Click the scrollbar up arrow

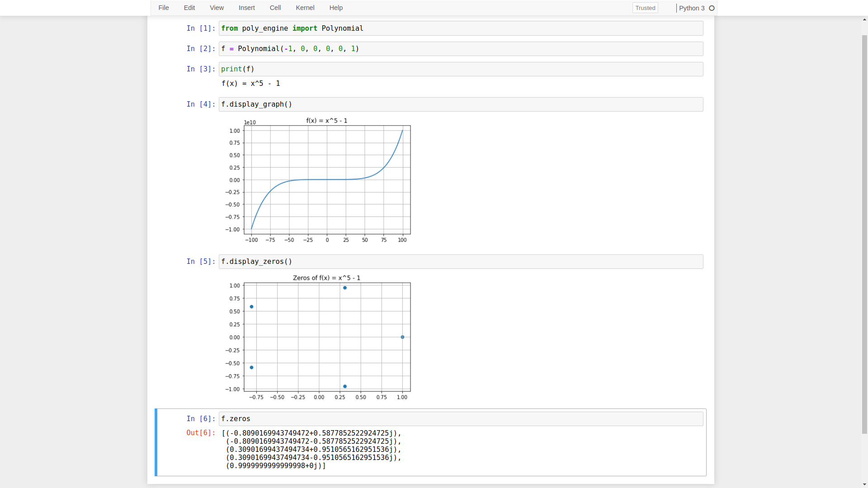click(x=864, y=20)
